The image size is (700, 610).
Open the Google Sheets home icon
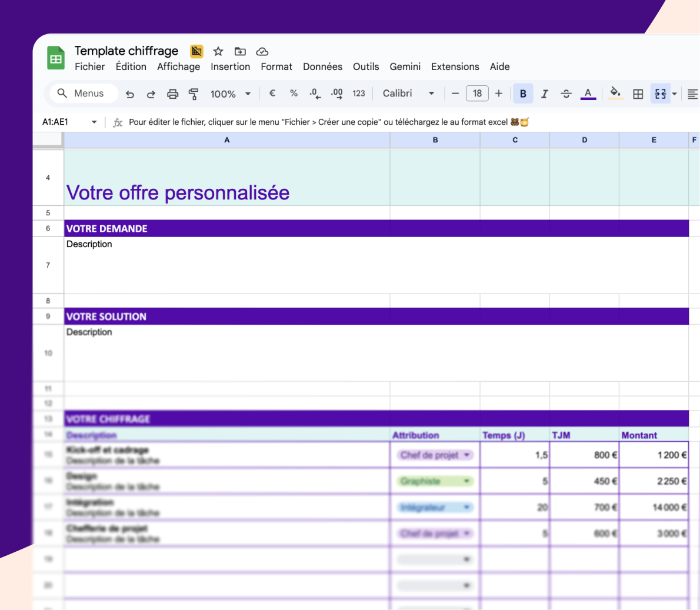56,58
